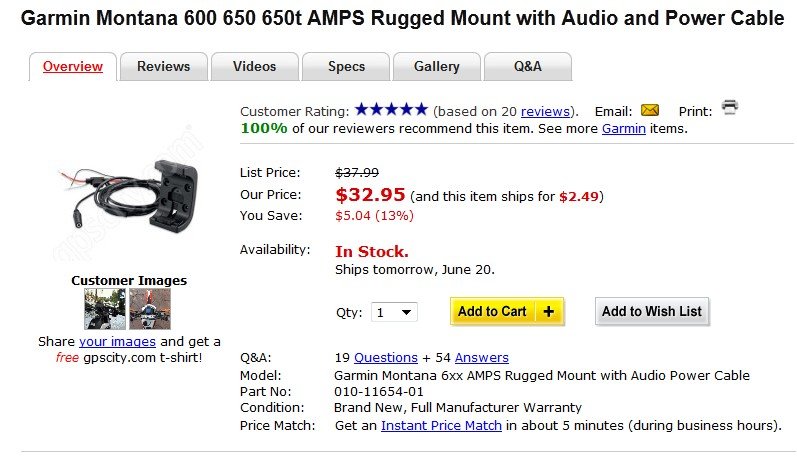Click Add to Wish List button
The image size is (797, 468).
tap(651, 312)
